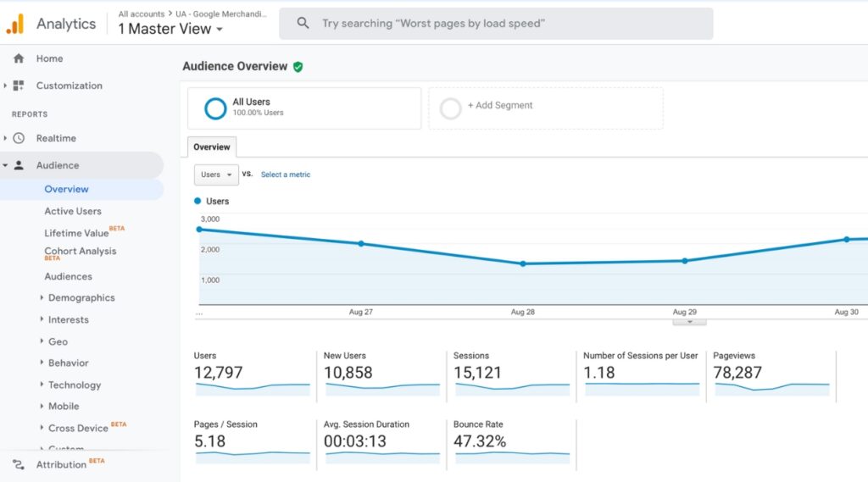Click the Audience person icon
Screen dimensions: 868x482
[19, 165]
